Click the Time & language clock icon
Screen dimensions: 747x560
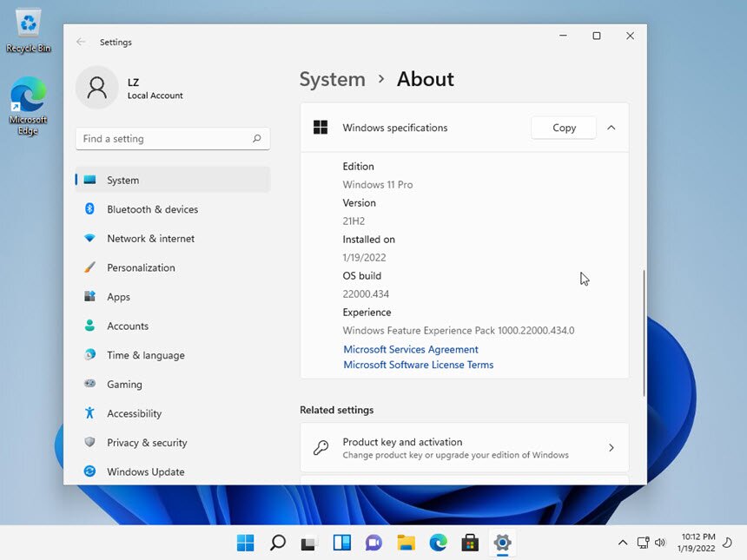click(x=89, y=355)
